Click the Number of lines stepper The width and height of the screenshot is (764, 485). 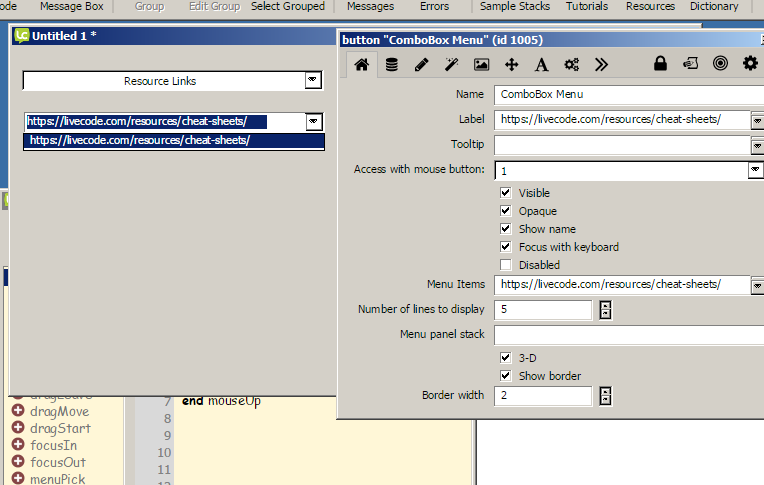tap(605, 310)
